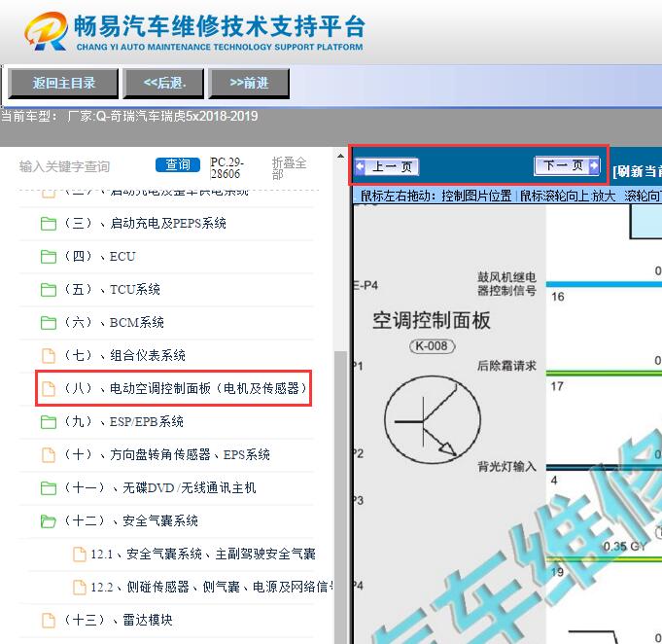Click folder icon beside ESP/EPB系统
This screenshot has height=644, width=662.
49,422
